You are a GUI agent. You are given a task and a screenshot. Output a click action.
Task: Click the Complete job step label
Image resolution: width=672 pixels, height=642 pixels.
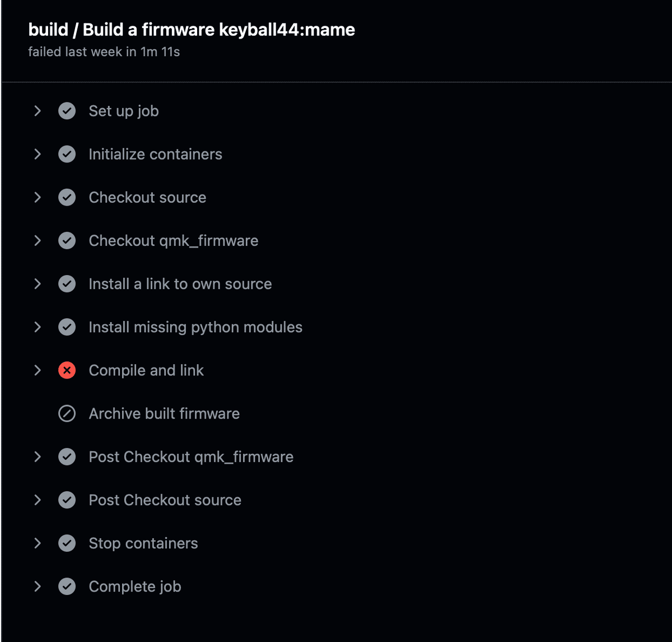click(134, 587)
